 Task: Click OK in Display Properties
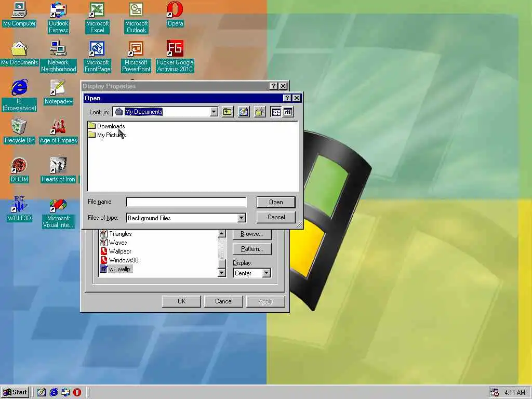tap(181, 301)
